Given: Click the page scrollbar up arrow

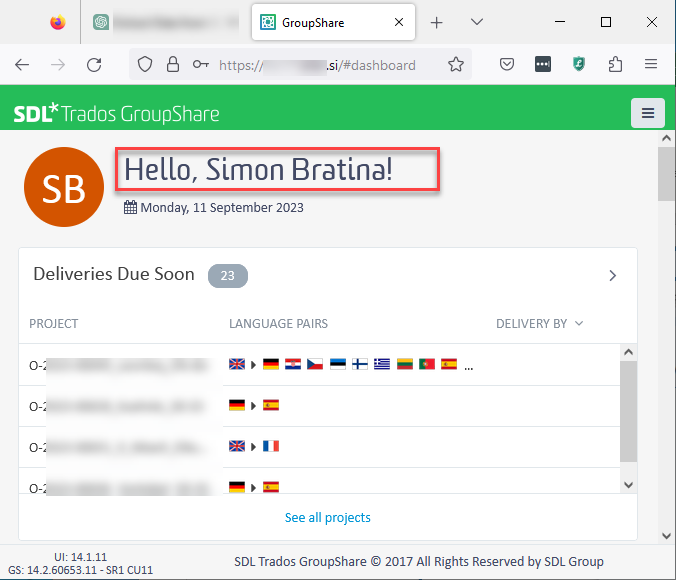Looking at the screenshot, I should 667,138.
